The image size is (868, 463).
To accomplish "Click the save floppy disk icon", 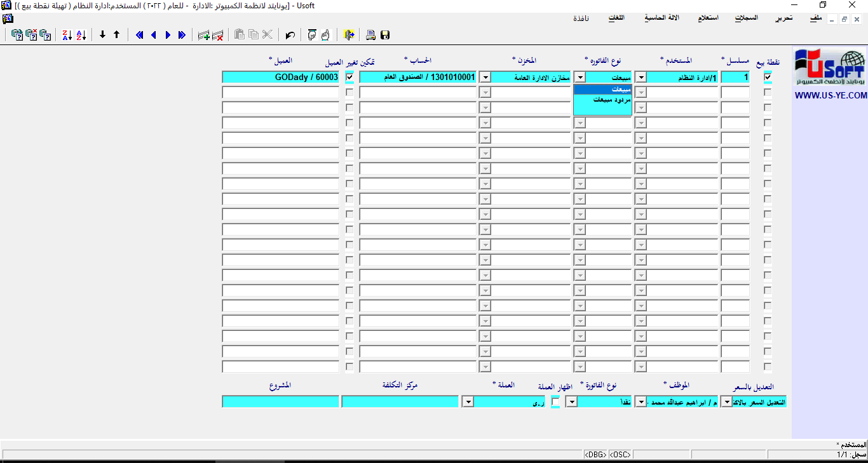I will coord(385,35).
